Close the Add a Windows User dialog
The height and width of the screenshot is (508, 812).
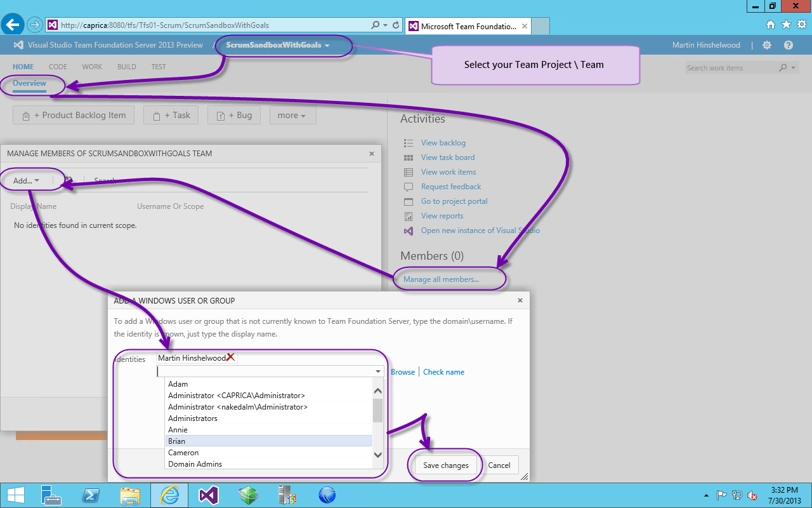pyautogui.click(x=520, y=300)
